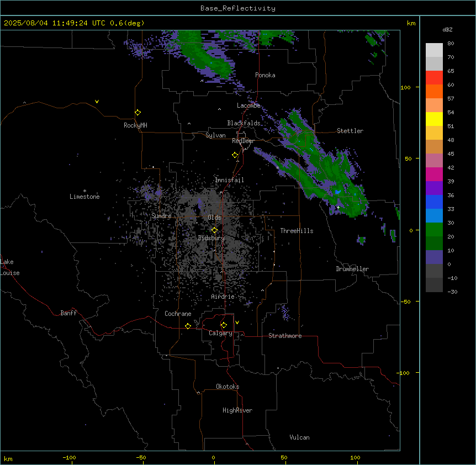Click the yellow diamond marker east of Cochrane
Image resolution: width=476 pixels, height=465 pixels.
click(x=188, y=326)
